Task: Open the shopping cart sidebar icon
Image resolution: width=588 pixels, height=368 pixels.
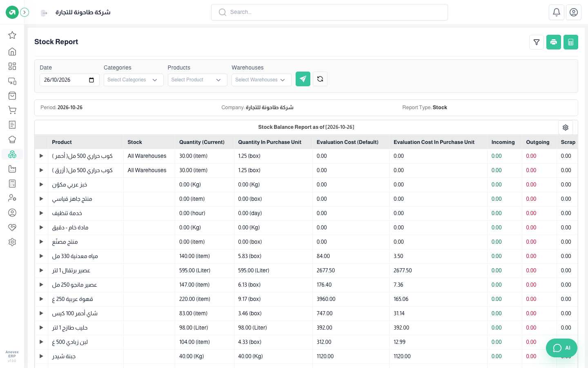Action: point(12,110)
